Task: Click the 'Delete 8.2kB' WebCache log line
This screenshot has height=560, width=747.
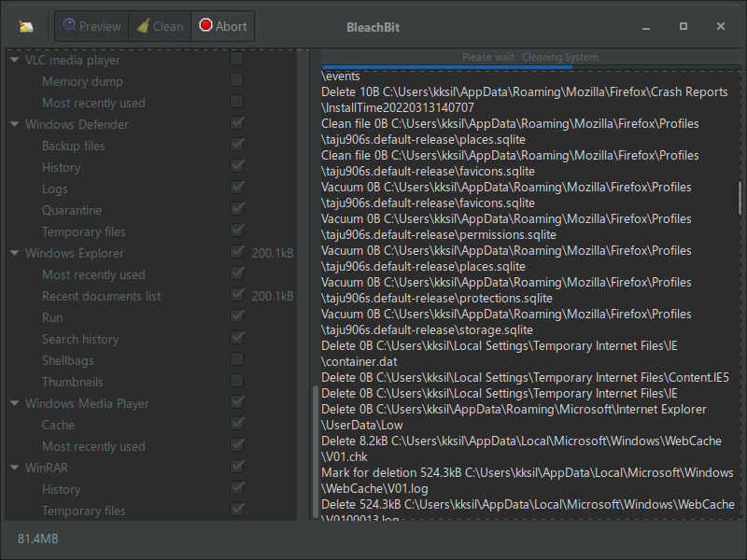Action: (522, 441)
